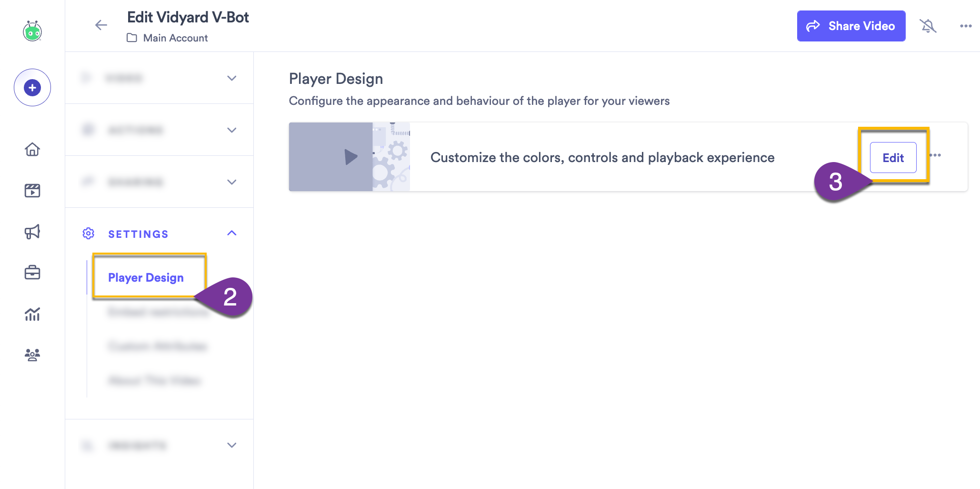Open the team users icon
980x489 pixels.
coord(32,355)
